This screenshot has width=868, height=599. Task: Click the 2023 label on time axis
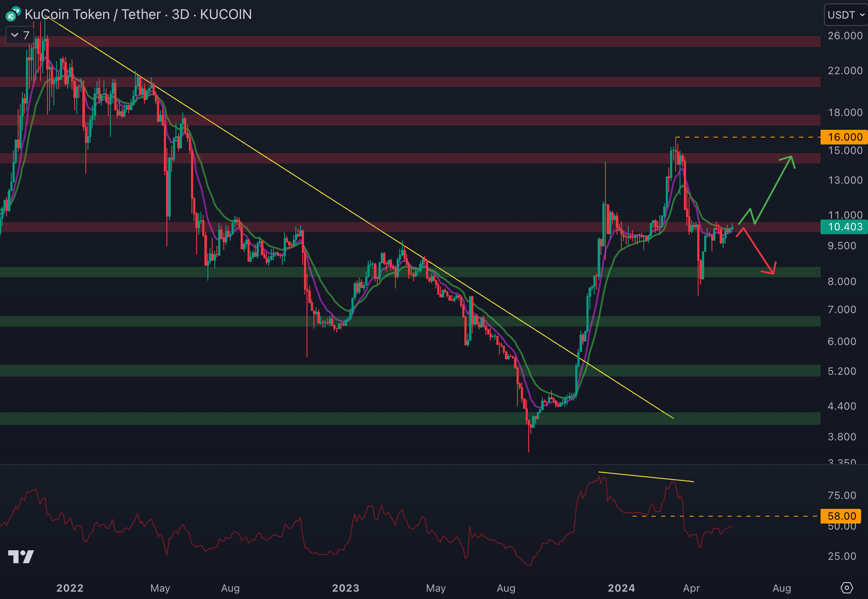(345, 588)
